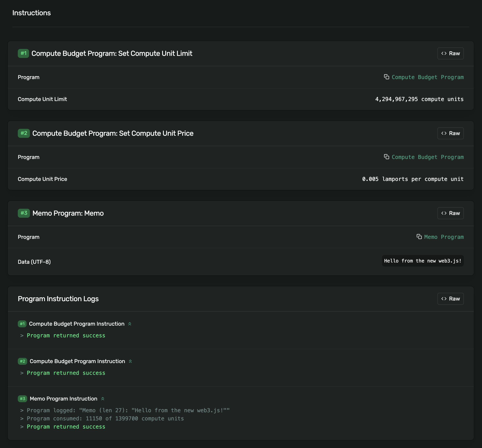Click the 4,294,967,295 compute units value
This screenshot has height=448, width=482.
pos(419,99)
